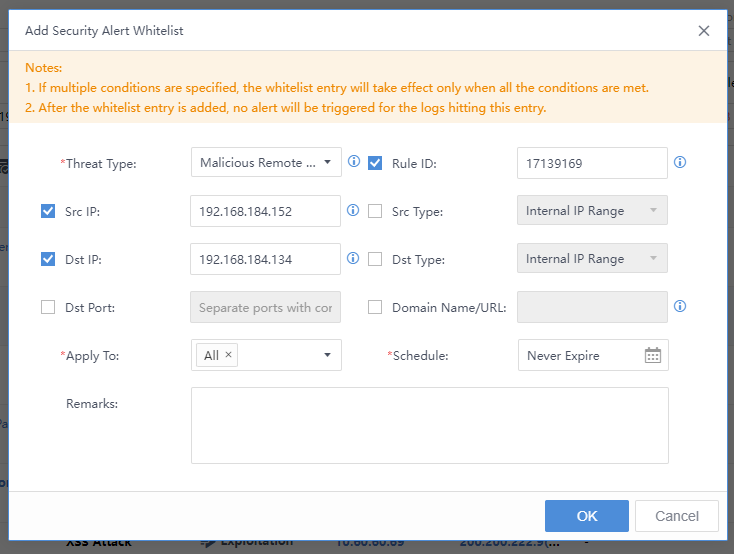The image size is (734, 554).
Task: Enable the Src Type checkbox
Action: 375,211
